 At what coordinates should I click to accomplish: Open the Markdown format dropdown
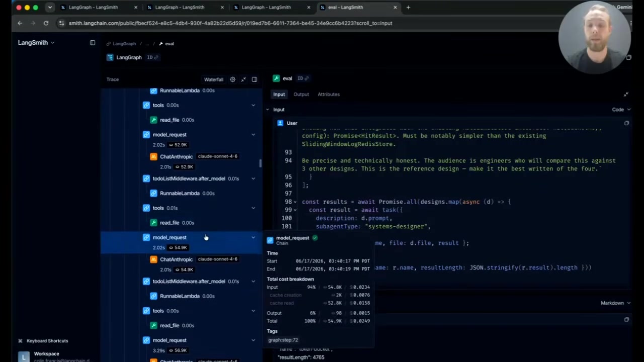(x=616, y=303)
